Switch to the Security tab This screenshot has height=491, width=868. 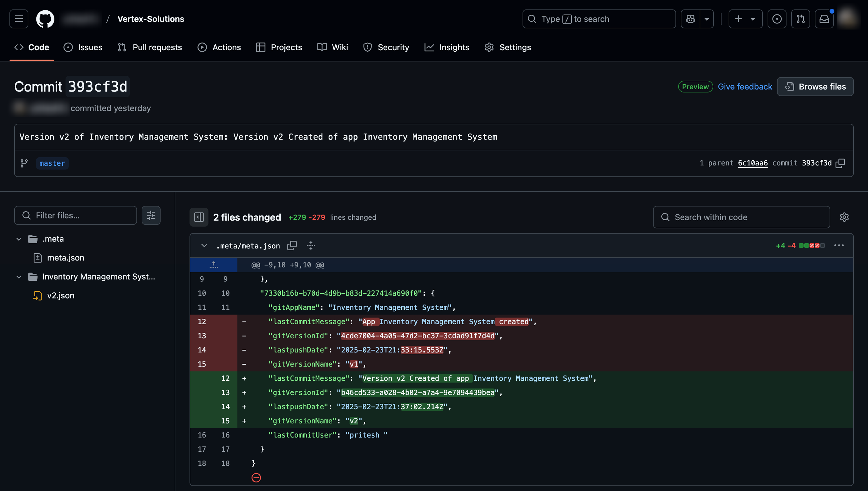coord(386,47)
